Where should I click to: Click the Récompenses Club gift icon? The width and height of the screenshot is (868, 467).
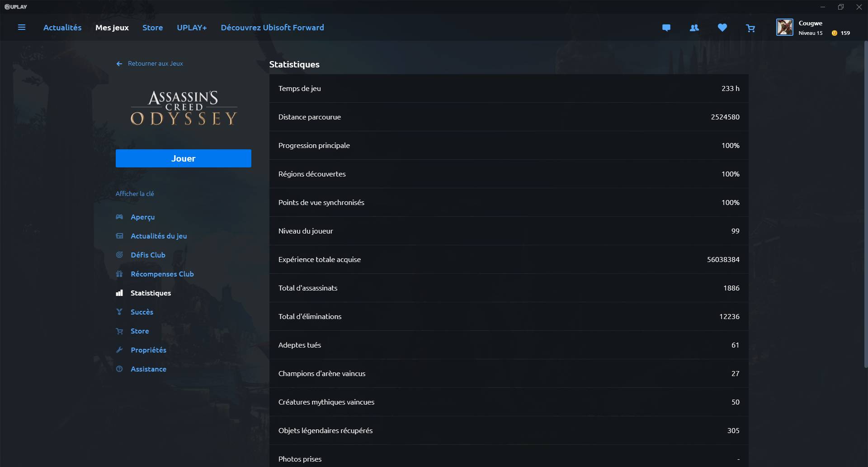[x=119, y=274]
